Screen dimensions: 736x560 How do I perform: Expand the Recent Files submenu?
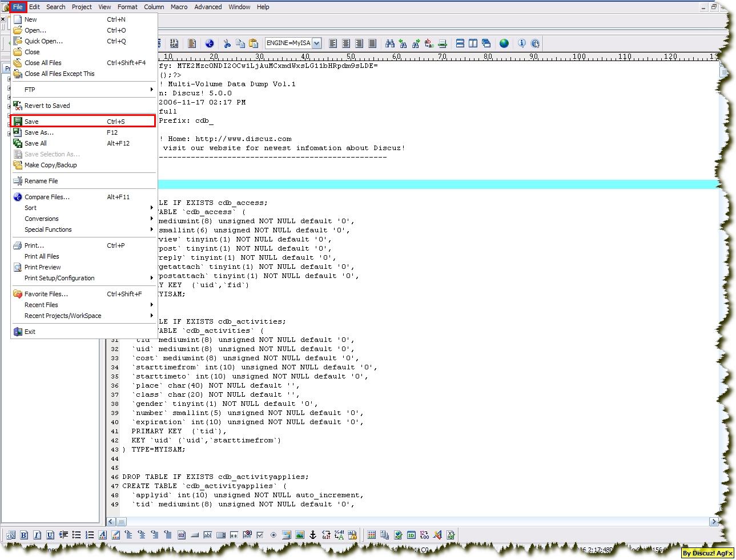click(83, 305)
